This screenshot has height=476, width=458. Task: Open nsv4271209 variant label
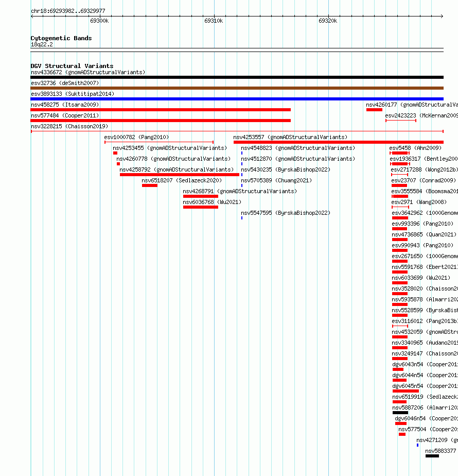[x=437, y=440]
